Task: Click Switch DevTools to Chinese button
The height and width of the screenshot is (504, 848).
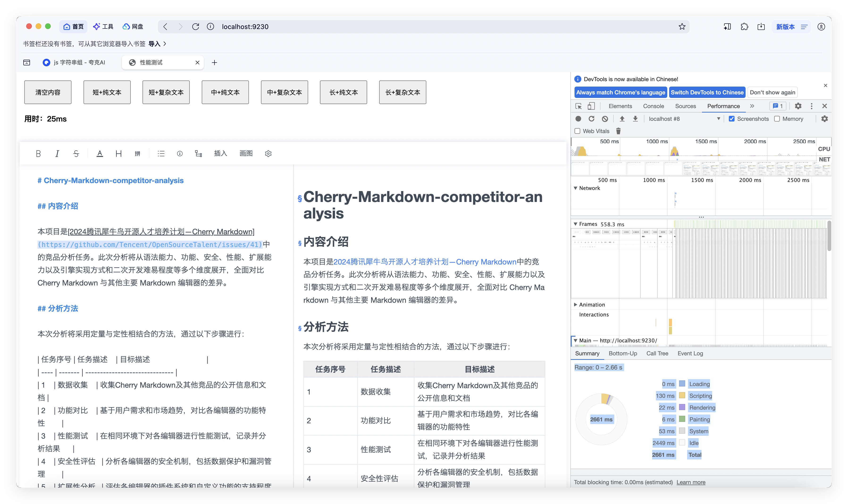Action: pos(707,92)
